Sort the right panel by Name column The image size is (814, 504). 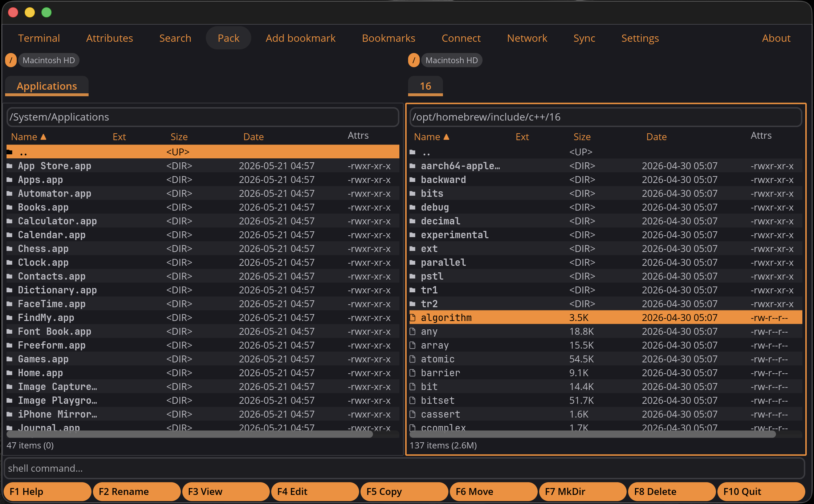pos(432,137)
